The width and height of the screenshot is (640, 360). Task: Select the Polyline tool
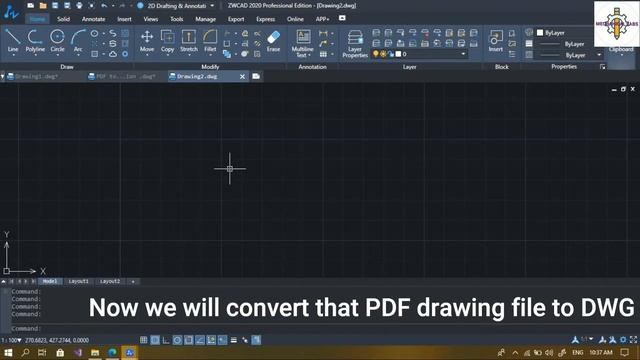(x=35, y=40)
